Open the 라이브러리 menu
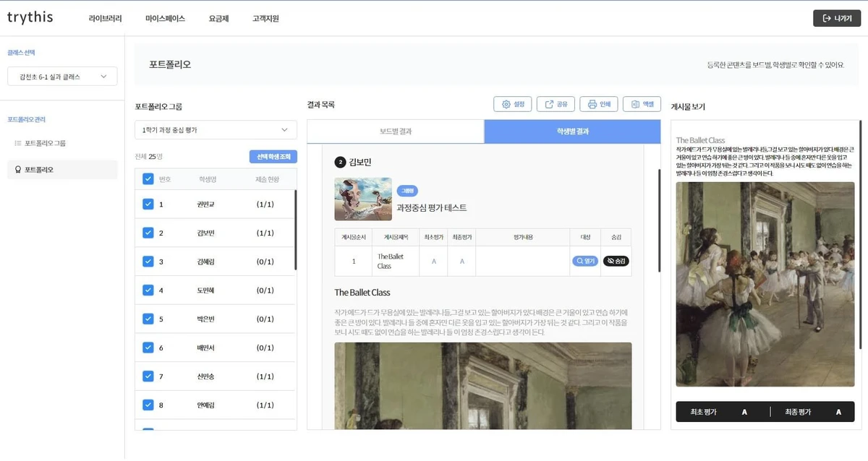Image resolution: width=868 pixels, height=461 pixels. coord(105,19)
